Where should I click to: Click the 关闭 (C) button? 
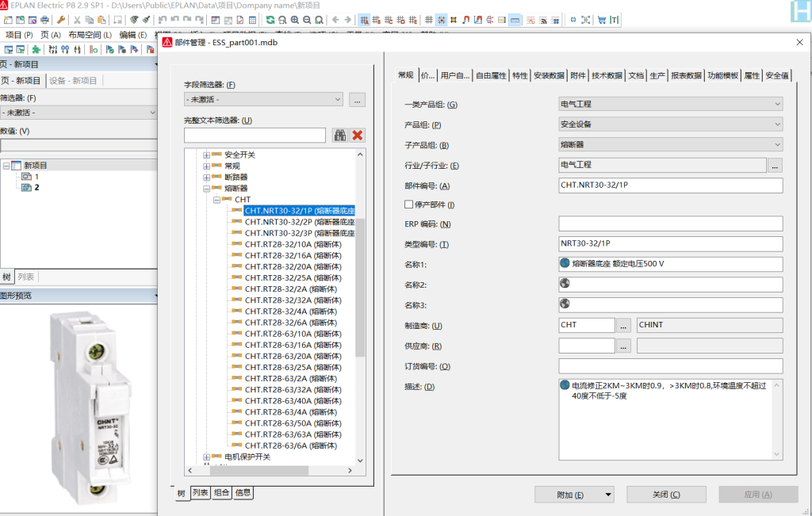pos(666,495)
